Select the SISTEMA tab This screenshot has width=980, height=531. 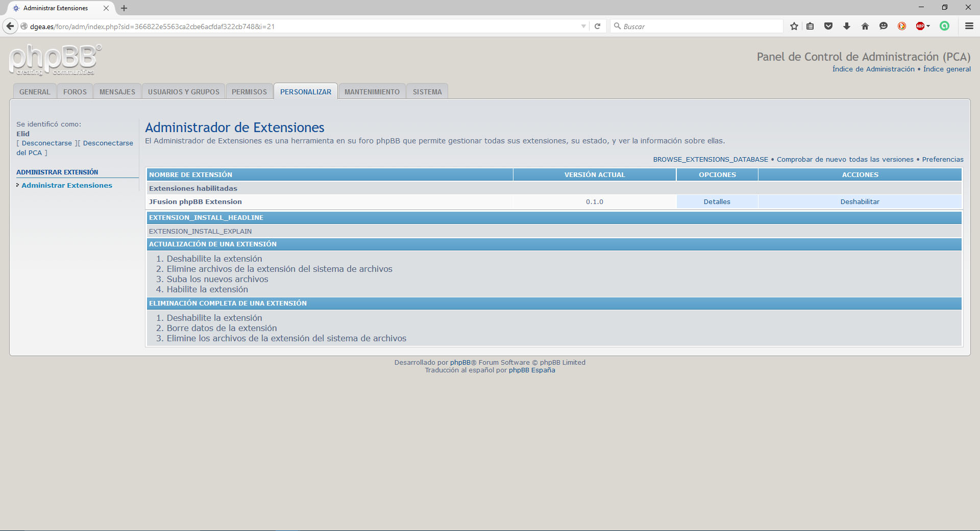pyautogui.click(x=427, y=92)
